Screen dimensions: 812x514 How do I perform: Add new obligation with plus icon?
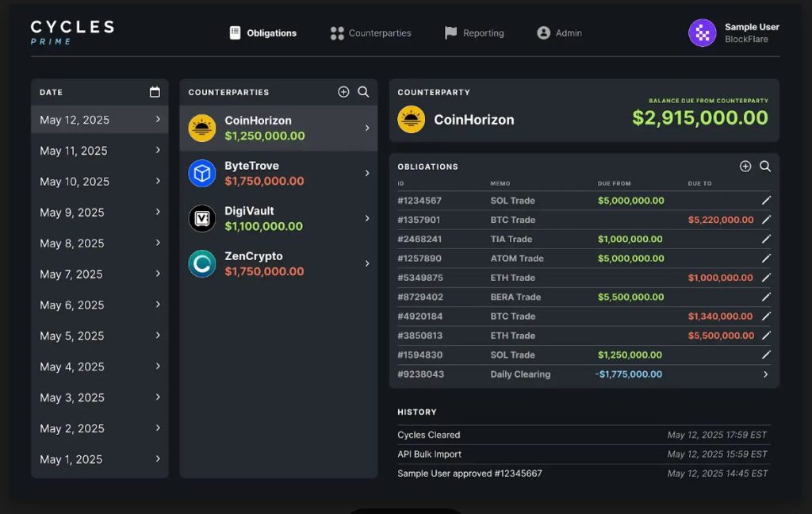(745, 167)
